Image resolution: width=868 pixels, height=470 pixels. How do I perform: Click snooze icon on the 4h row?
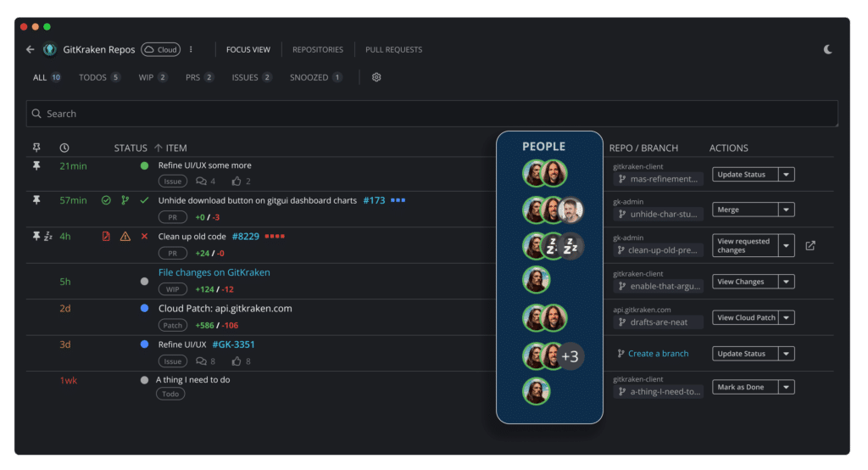(x=48, y=236)
